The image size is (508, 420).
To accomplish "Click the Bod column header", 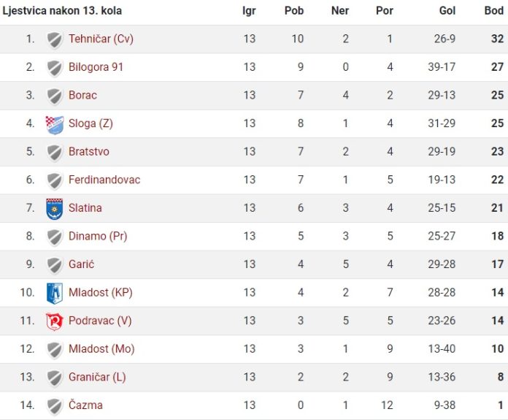I will tap(493, 11).
